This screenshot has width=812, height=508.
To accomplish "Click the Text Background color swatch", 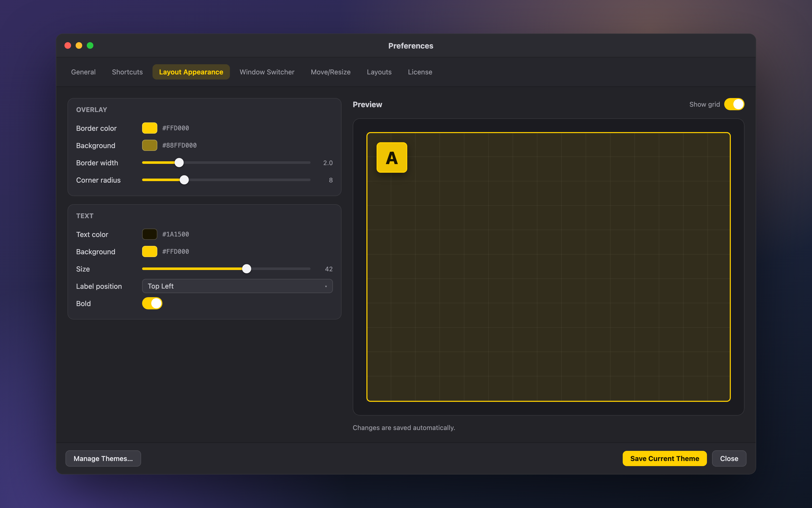I will (150, 252).
